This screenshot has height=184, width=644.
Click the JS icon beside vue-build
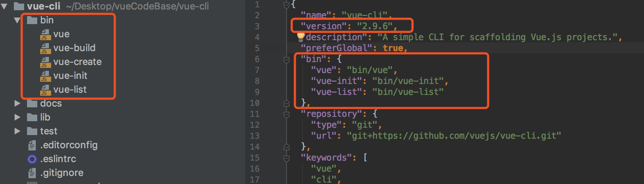[x=45, y=48]
